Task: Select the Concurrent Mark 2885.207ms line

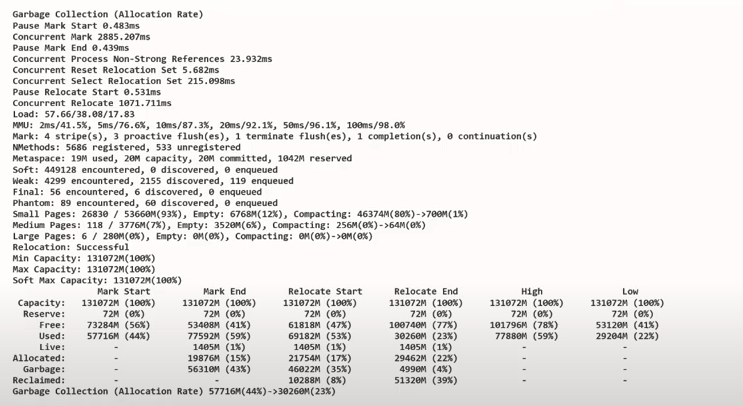Action: (81, 36)
